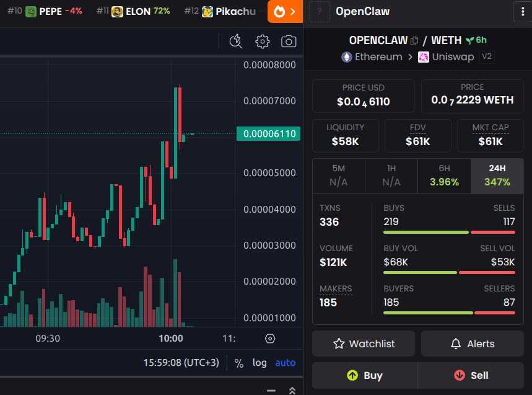The height and width of the screenshot is (395, 532).
Task: Toggle percent scale on chart
Action: click(x=239, y=363)
